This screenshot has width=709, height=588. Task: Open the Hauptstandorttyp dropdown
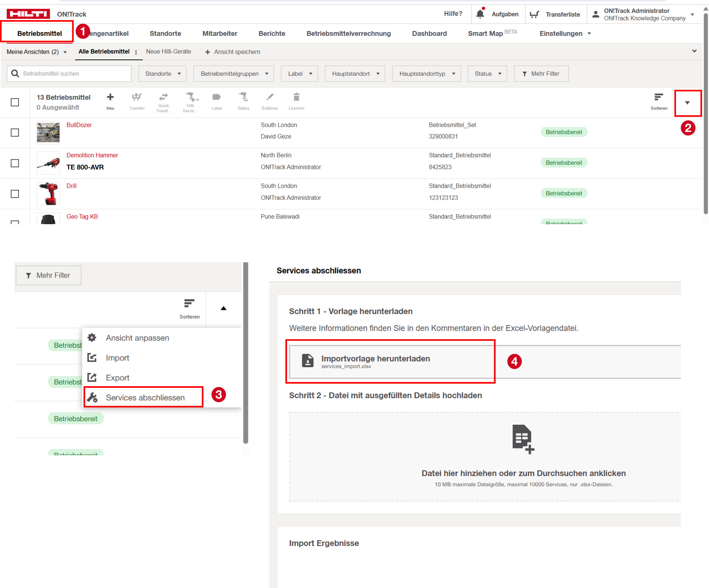tap(426, 74)
